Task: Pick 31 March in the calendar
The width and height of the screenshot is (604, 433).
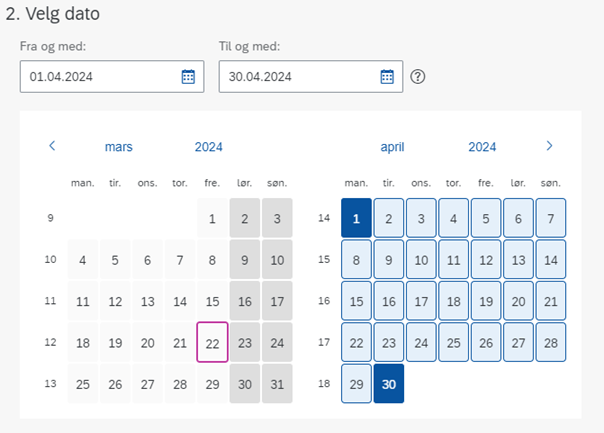Action: (x=277, y=384)
